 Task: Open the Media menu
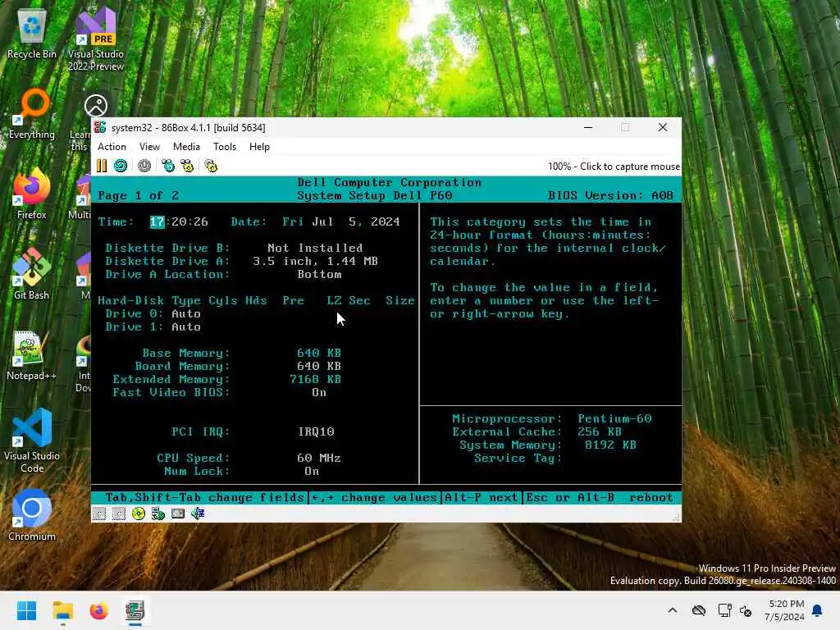click(186, 147)
